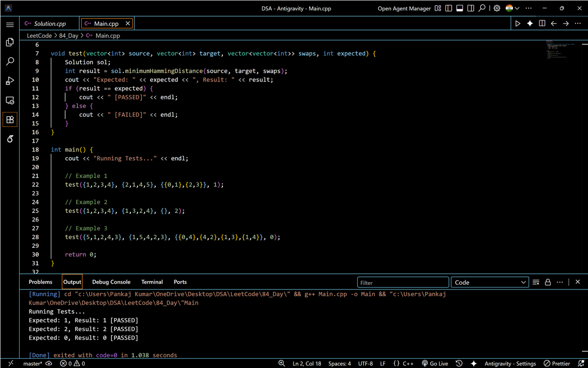Viewport: 588px width, 368px height.
Task: Select the Main.cpp tab
Action: (x=106, y=24)
